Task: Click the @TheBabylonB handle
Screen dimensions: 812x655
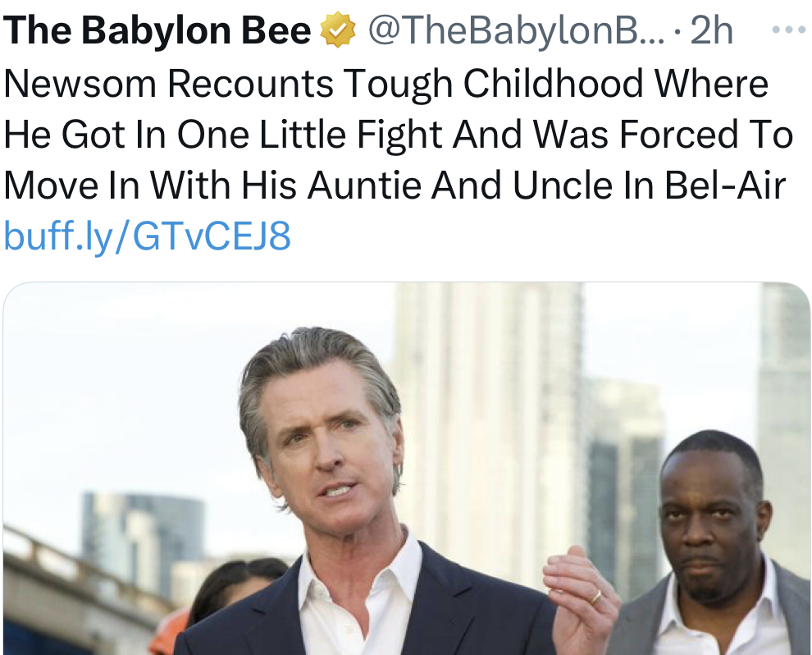Action: pos(516,31)
